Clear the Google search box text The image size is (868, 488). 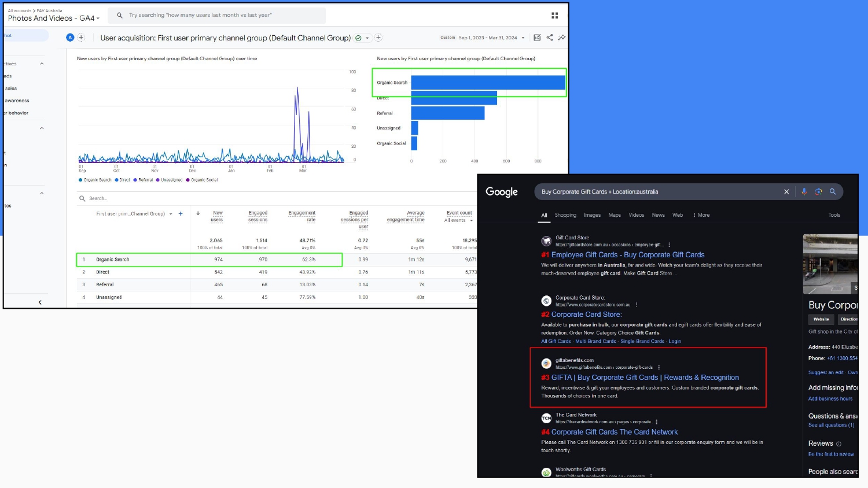pos(786,192)
